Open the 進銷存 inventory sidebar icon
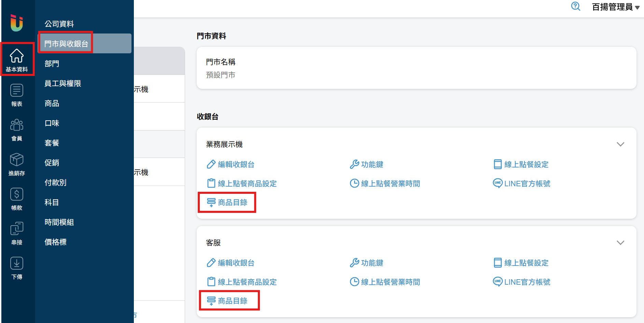The height and width of the screenshot is (323, 644). pyautogui.click(x=17, y=164)
